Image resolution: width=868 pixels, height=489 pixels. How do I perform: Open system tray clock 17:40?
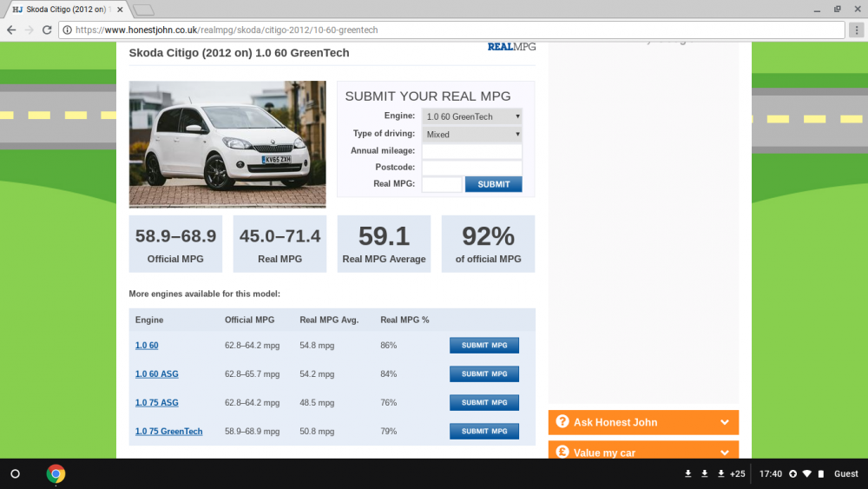[771, 473]
